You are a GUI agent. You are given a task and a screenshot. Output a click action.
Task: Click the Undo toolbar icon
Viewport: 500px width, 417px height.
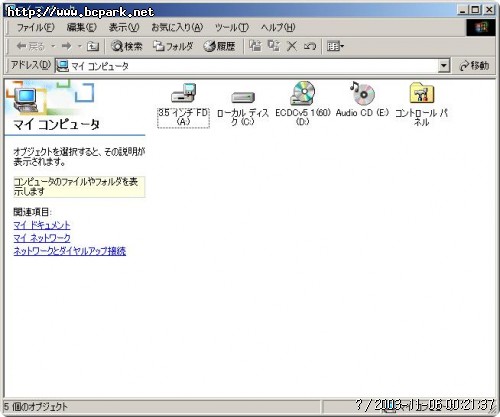point(310,46)
